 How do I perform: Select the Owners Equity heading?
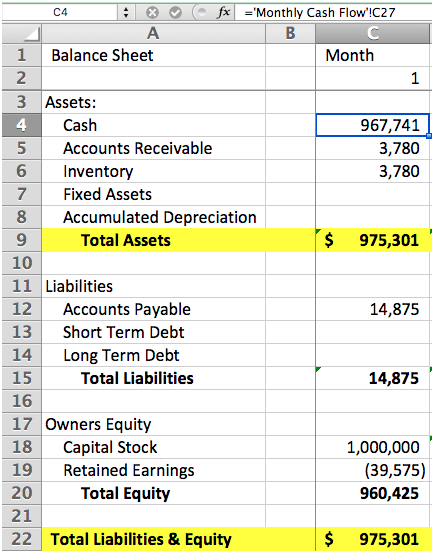pos(153,424)
